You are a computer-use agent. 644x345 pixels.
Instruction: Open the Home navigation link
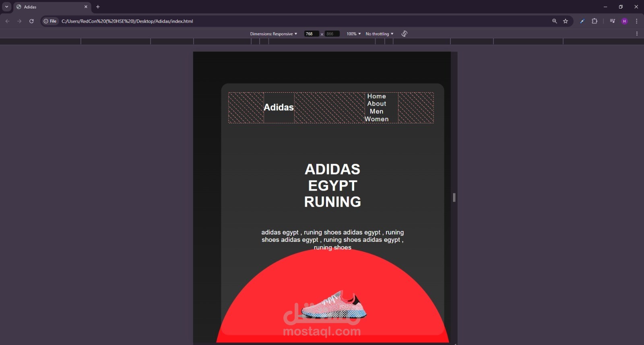[x=377, y=96]
